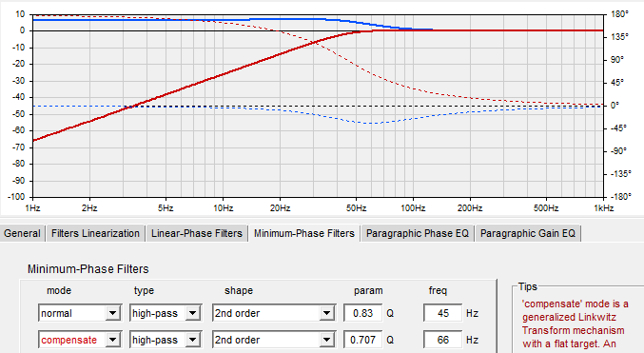The width and height of the screenshot is (644, 353).
Task: Click the -90° label on the phase axis
Action: coord(619,151)
